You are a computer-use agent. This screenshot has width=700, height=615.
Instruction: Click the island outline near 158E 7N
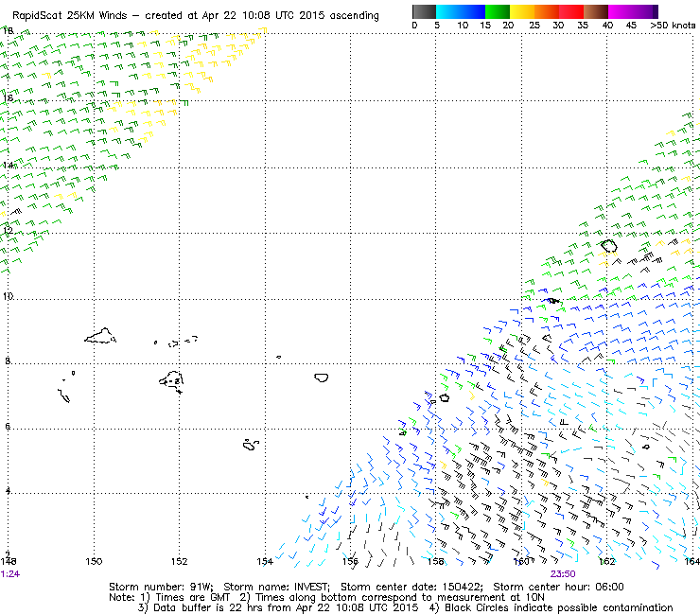pos(445,397)
